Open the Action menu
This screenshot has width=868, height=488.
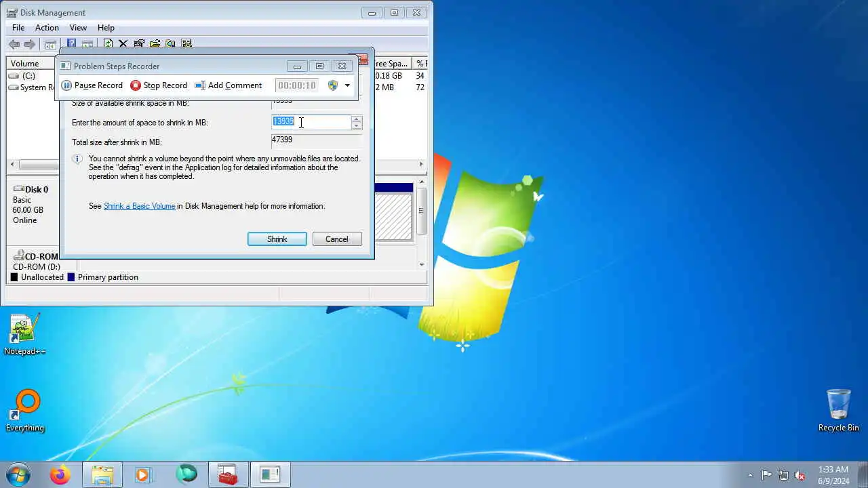tap(47, 28)
